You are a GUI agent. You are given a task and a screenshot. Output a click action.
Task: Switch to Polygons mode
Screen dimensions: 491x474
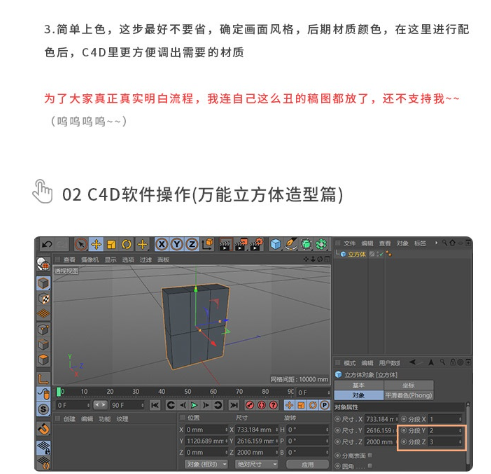pos(44,360)
